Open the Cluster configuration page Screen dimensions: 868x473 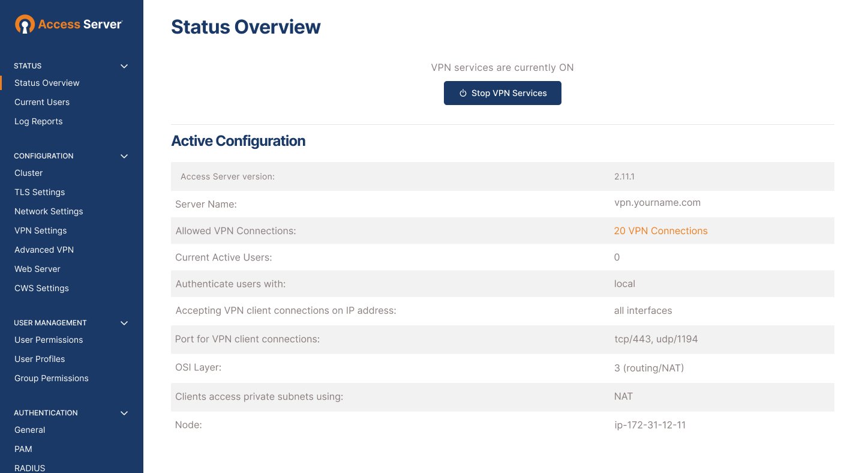coord(28,173)
